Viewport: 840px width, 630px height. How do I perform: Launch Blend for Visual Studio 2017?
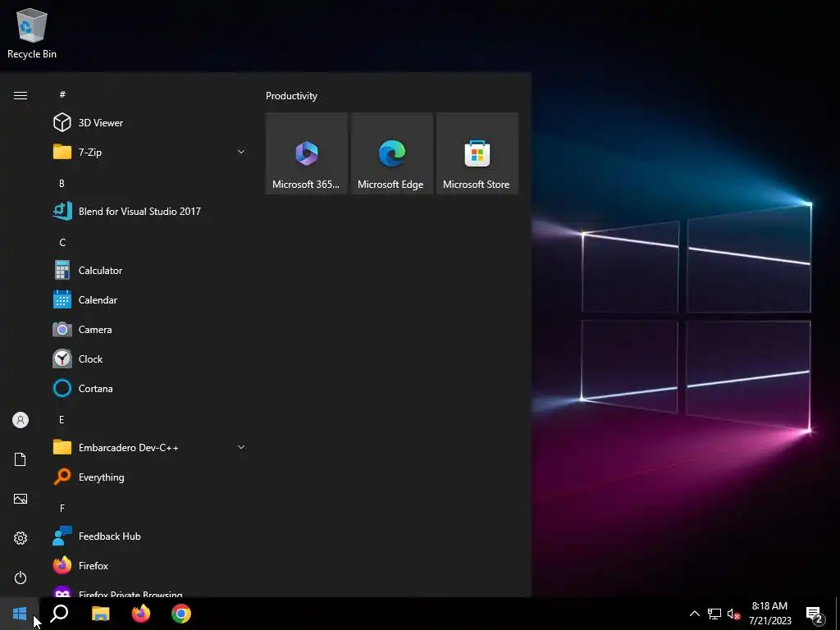(149, 211)
